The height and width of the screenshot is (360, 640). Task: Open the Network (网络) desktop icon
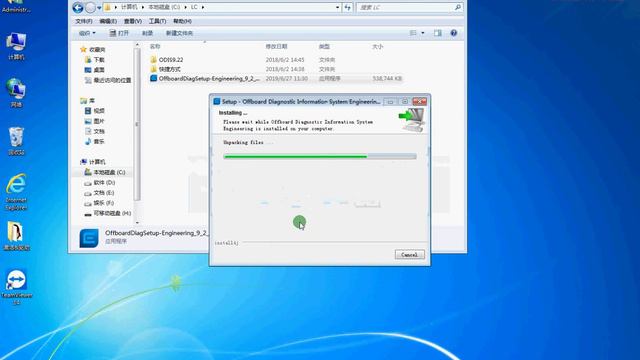click(x=16, y=93)
